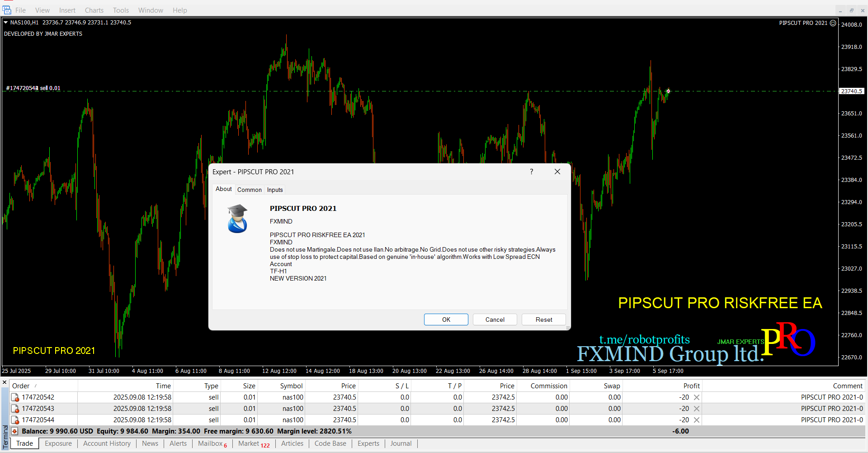The height and width of the screenshot is (453, 868).
Task: Close order 174720542 with its X icon
Action: (x=697, y=397)
